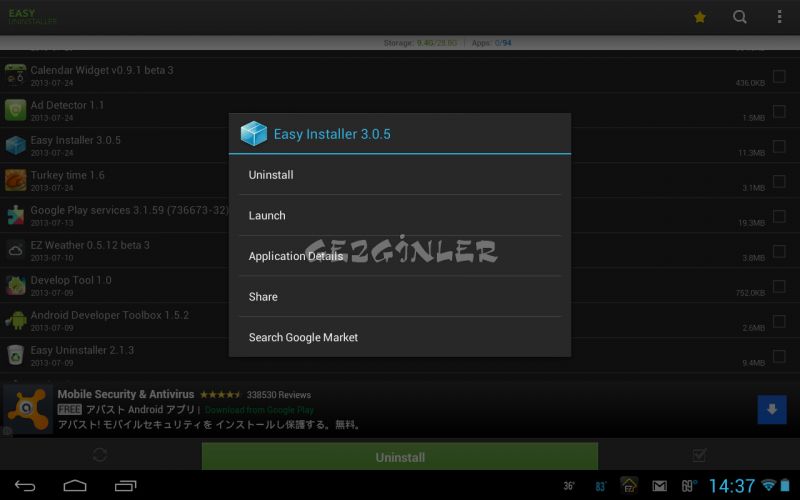Tap Android Developer Toolbox 1.5.2 text
Viewport: 800px width, 500px height.
coord(110,315)
